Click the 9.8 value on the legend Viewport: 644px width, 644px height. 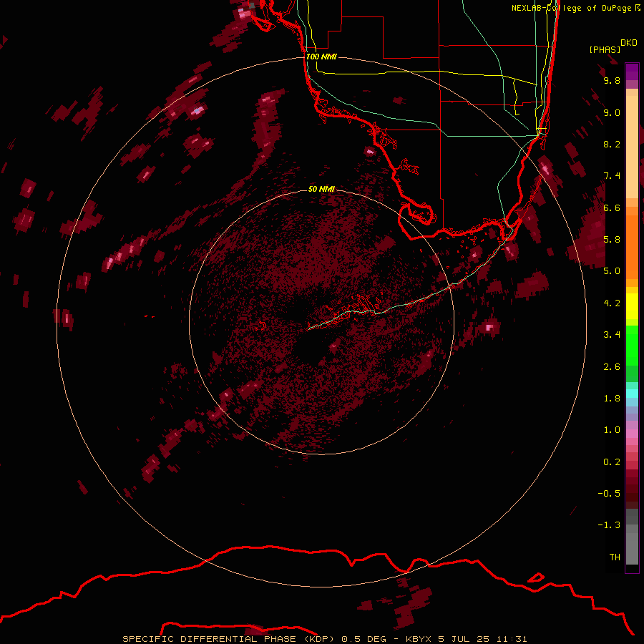(x=612, y=80)
